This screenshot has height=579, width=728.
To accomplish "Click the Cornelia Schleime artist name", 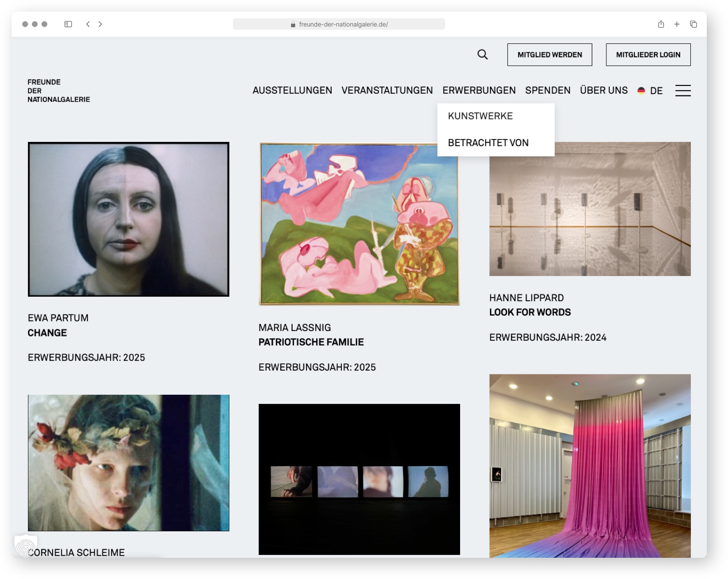I will tap(76, 552).
